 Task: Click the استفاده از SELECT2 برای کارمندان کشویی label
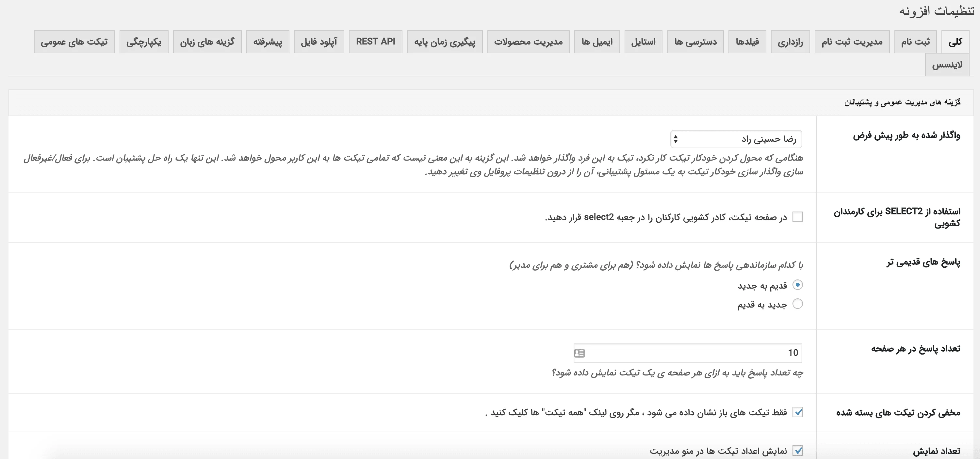[897, 217]
